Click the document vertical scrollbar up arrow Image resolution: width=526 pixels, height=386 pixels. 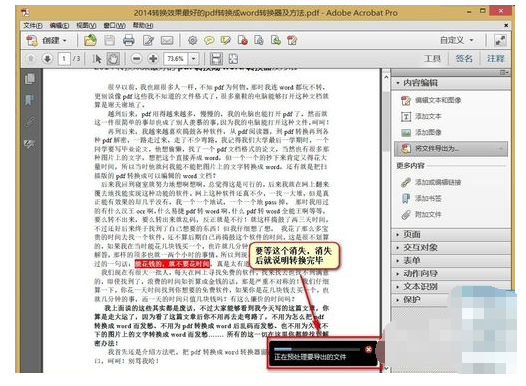click(386, 77)
